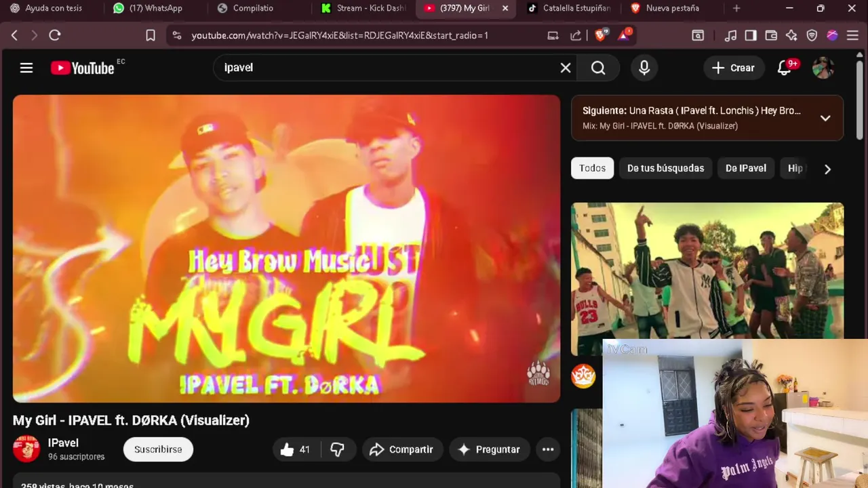Open the tab search icon in toolbar
The width and height of the screenshot is (868, 488).
[698, 35]
